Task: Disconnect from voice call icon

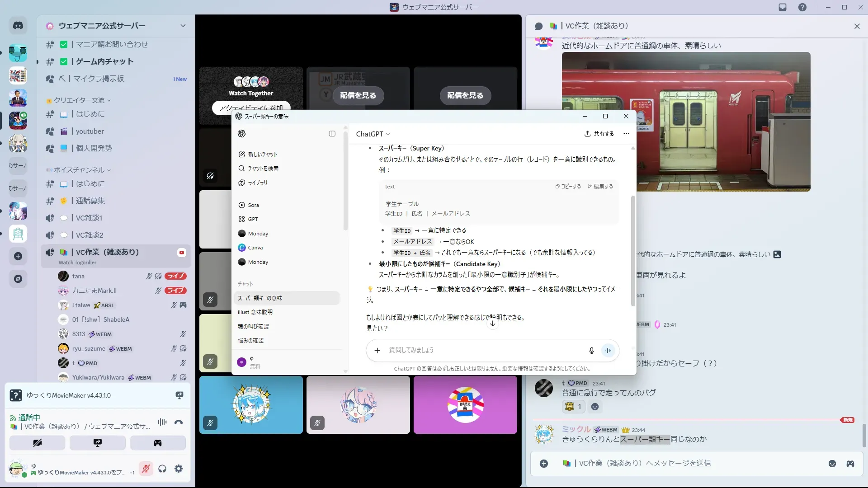Action: pyautogui.click(x=179, y=422)
